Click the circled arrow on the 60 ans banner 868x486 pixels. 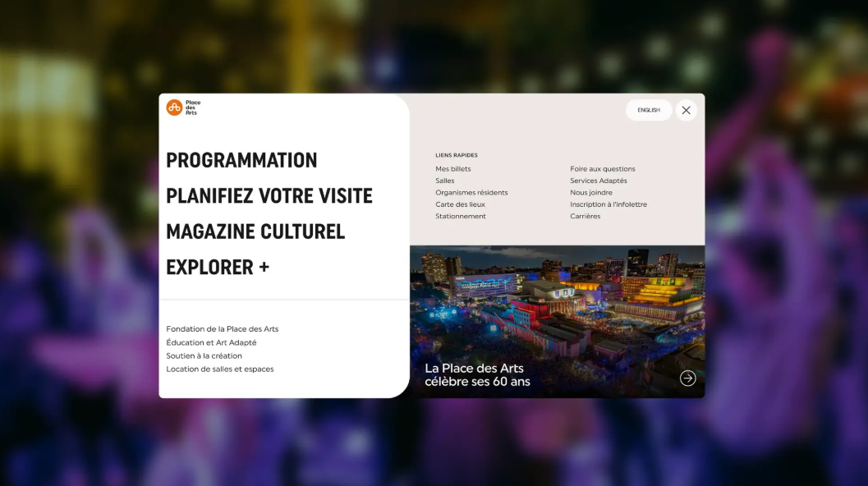coord(687,378)
